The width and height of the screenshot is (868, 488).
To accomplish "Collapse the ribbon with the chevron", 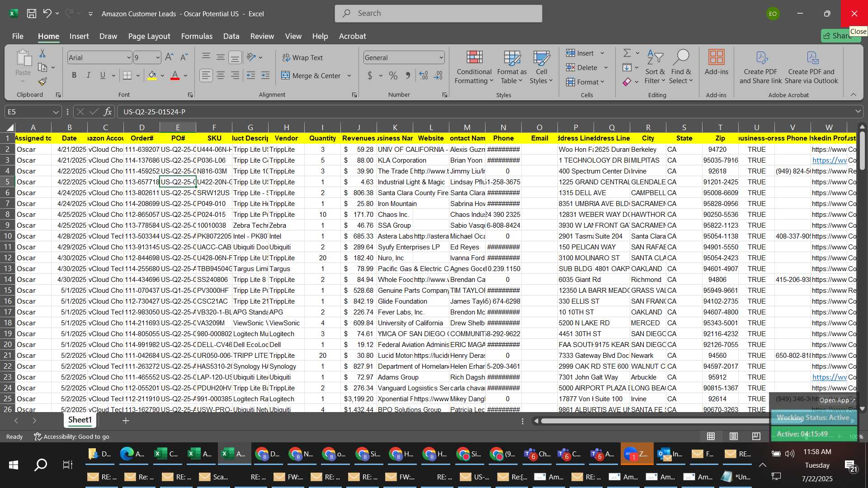I will tap(853, 94).
